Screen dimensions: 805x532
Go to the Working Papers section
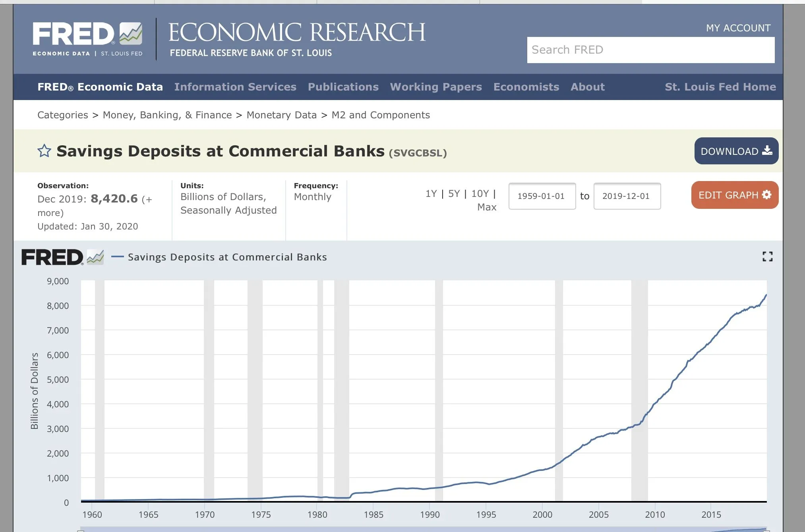point(436,87)
